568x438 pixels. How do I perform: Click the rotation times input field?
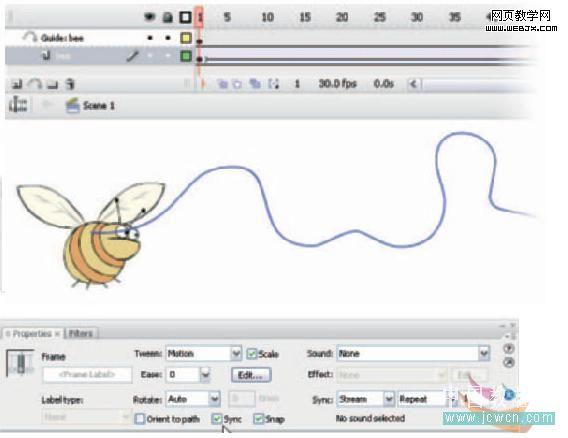coord(242,399)
